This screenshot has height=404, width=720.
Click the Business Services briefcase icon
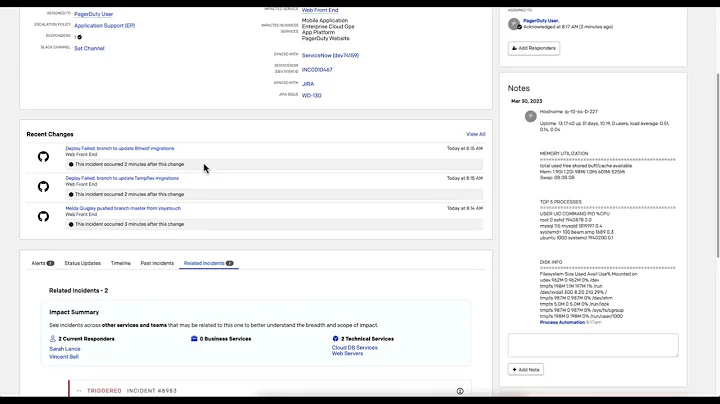(194, 339)
